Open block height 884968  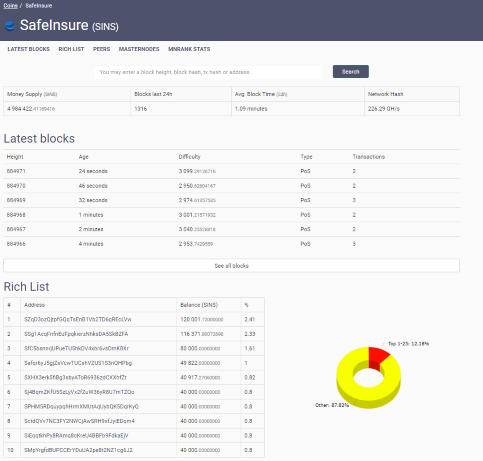[x=16, y=215]
